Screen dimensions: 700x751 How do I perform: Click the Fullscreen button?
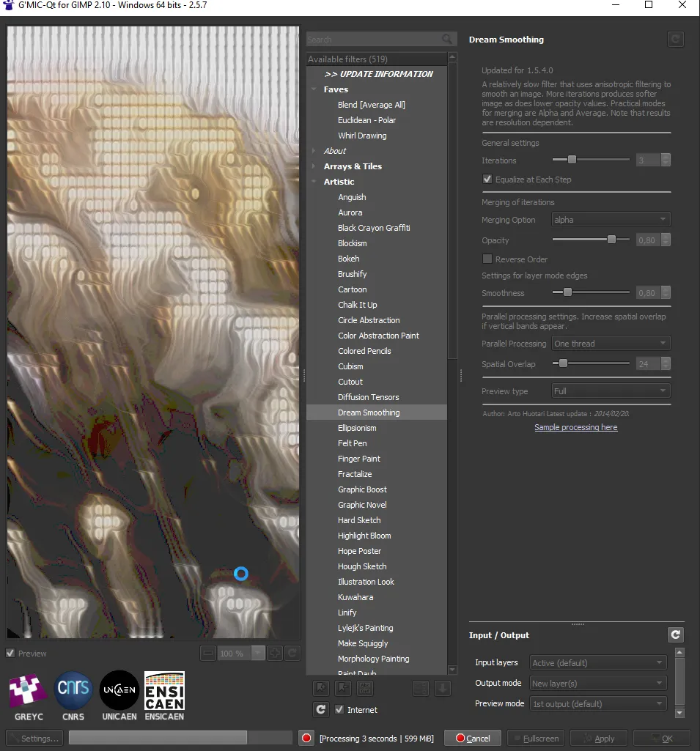[x=536, y=738]
